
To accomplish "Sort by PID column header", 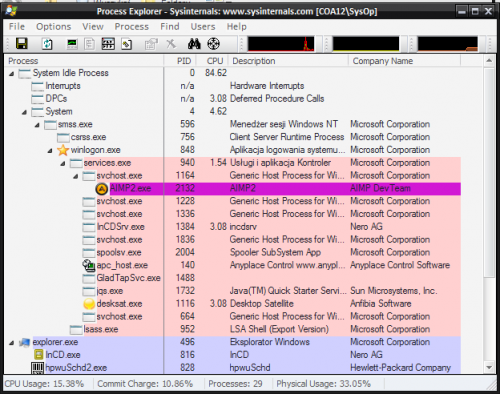I will (x=180, y=61).
